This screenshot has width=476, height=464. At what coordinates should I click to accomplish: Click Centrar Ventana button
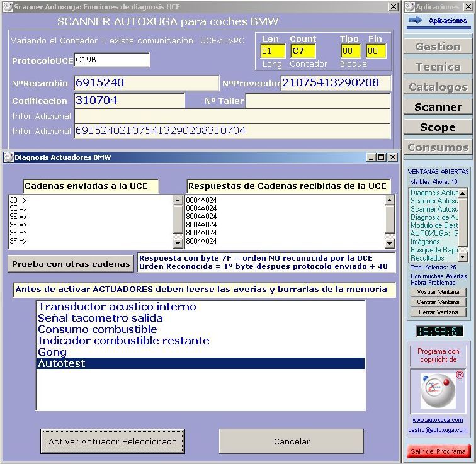[438, 302]
